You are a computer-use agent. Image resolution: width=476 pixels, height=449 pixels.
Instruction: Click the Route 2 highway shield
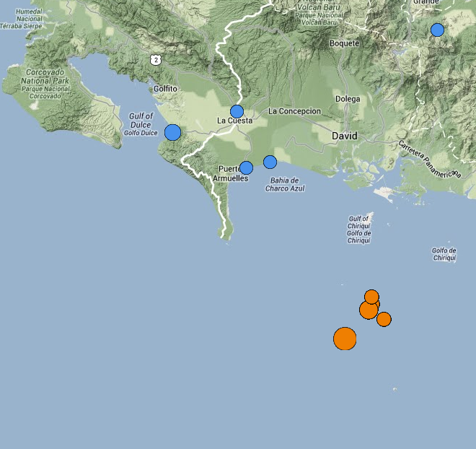tap(156, 59)
